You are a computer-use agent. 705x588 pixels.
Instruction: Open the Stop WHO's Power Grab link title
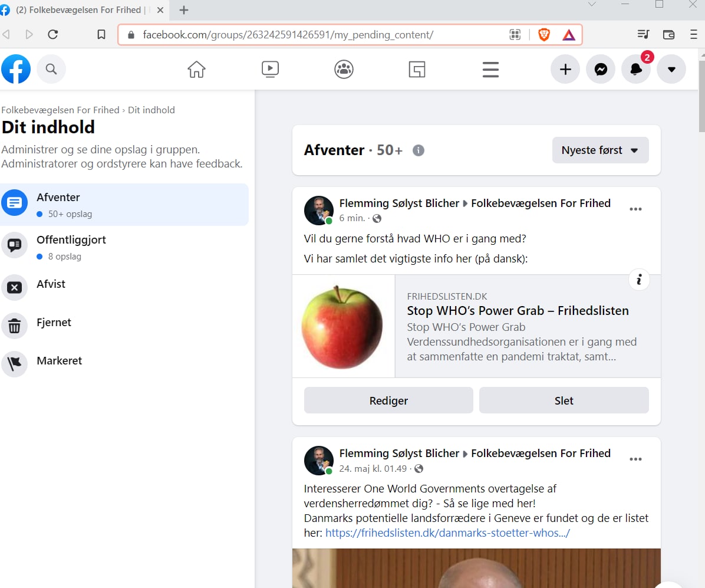(x=518, y=311)
